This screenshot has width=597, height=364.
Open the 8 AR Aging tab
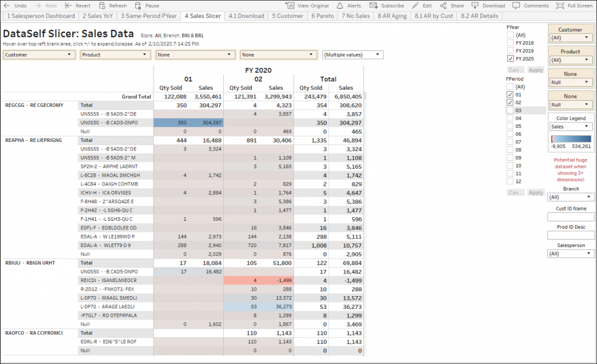(x=392, y=16)
